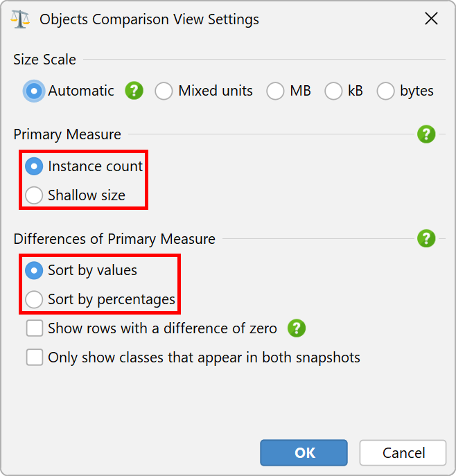The width and height of the screenshot is (456, 476).
Task: Click help icon beside zero difference option
Action: click(297, 328)
